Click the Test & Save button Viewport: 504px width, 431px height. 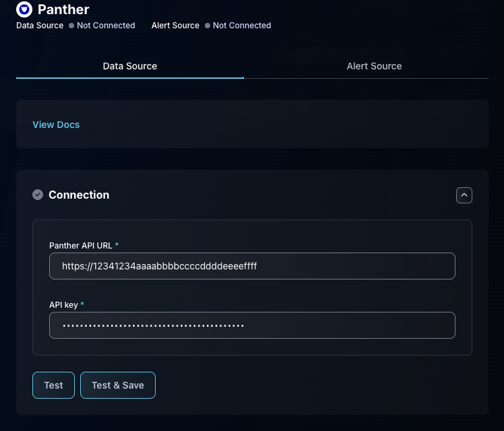pos(118,385)
